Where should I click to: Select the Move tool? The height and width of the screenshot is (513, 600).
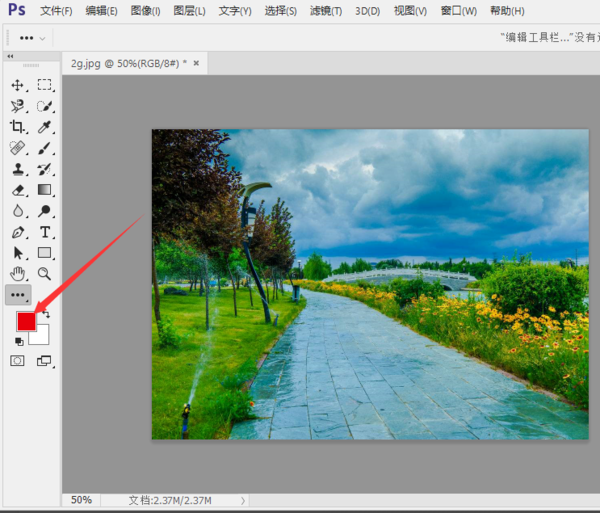point(18,85)
